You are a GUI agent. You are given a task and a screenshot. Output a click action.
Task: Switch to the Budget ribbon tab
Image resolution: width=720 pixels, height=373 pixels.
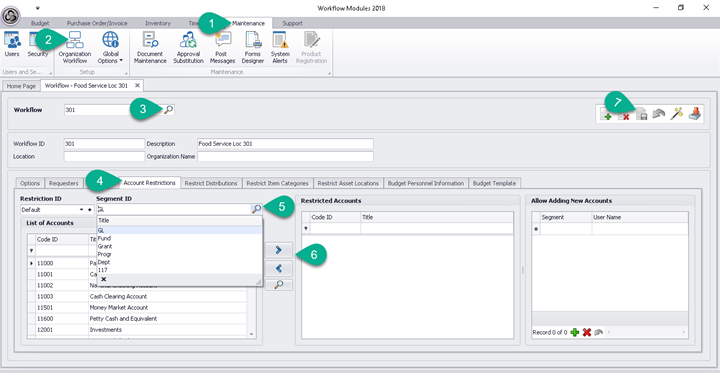pyautogui.click(x=40, y=23)
